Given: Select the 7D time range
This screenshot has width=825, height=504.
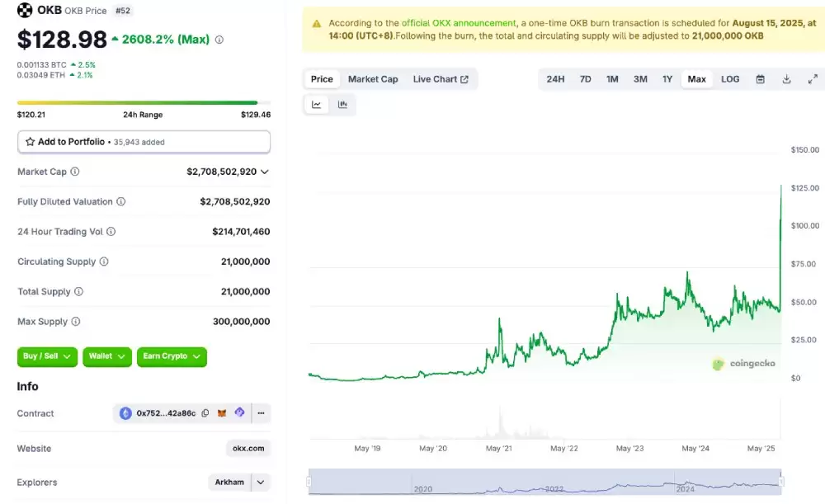Looking at the screenshot, I should tap(585, 79).
